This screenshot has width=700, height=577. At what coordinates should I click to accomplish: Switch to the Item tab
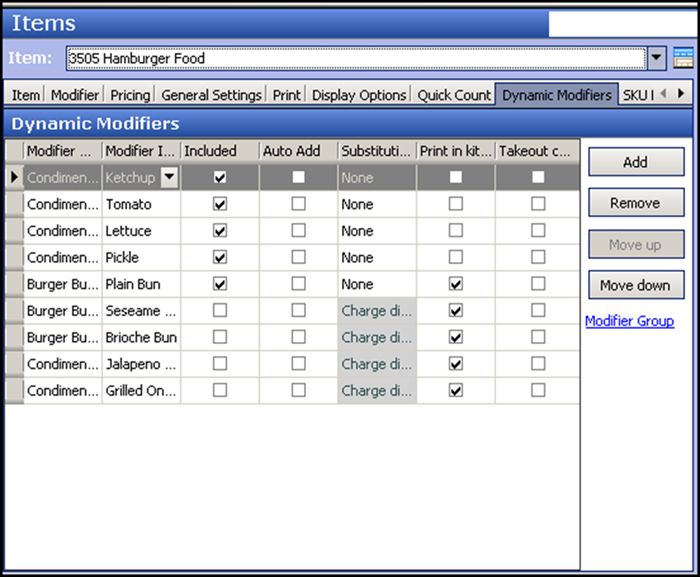click(x=25, y=95)
